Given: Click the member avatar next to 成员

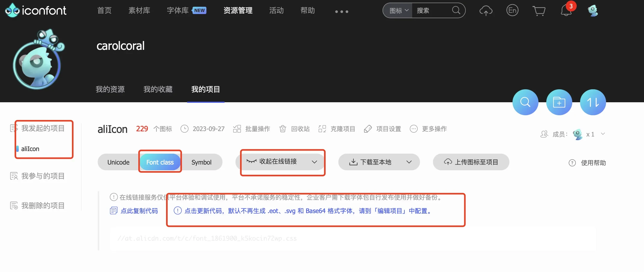Looking at the screenshot, I should click(x=578, y=134).
